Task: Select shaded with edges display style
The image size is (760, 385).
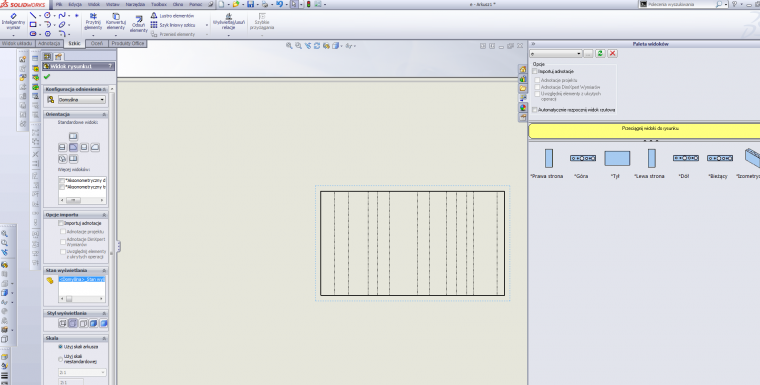Action: coord(94,323)
